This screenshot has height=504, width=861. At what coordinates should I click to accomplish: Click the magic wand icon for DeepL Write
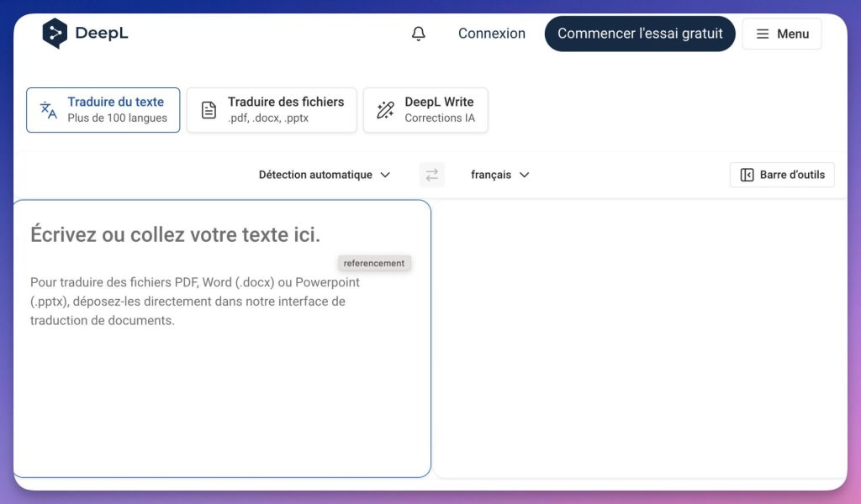click(x=385, y=109)
